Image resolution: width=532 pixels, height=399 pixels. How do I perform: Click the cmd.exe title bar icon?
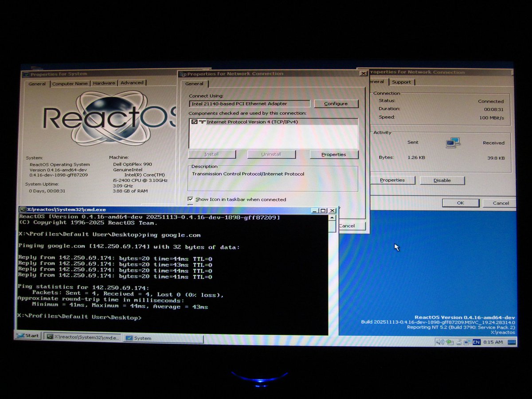23,210
